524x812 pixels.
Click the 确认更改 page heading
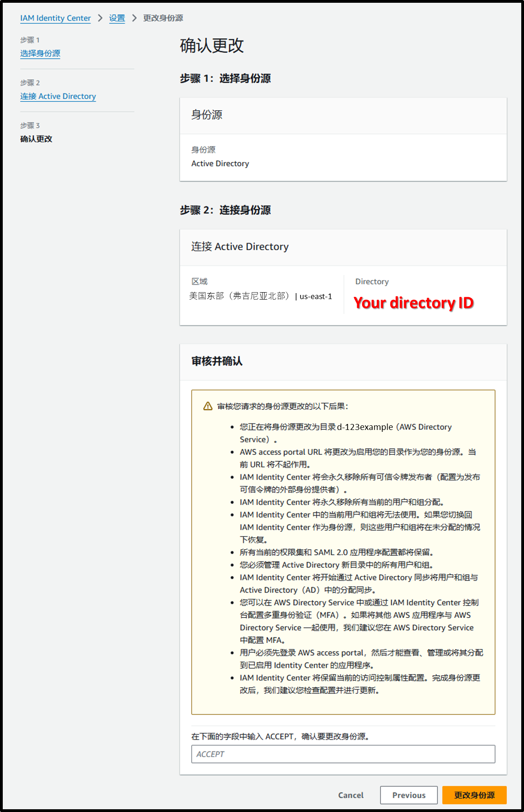pyautogui.click(x=212, y=46)
